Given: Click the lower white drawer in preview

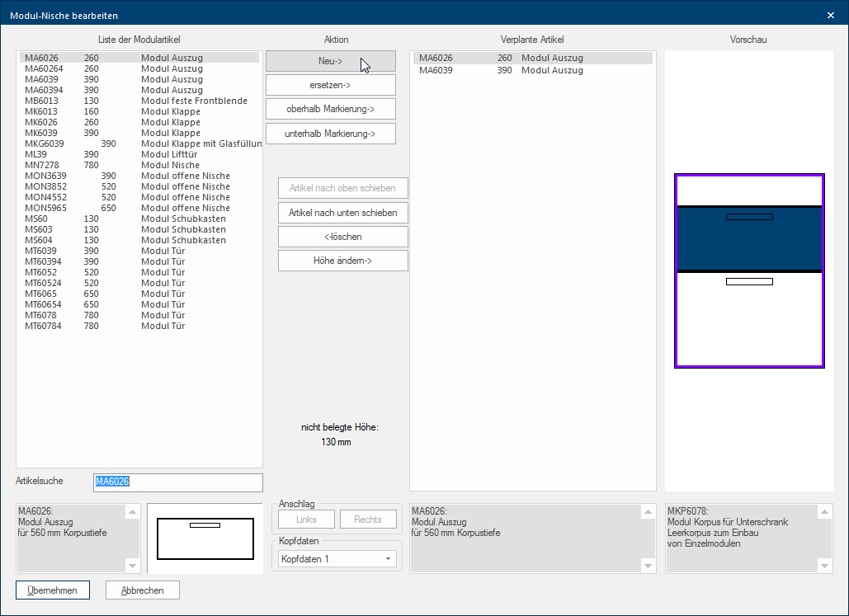Looking at the screenshot, I should [x=749, y=317].
